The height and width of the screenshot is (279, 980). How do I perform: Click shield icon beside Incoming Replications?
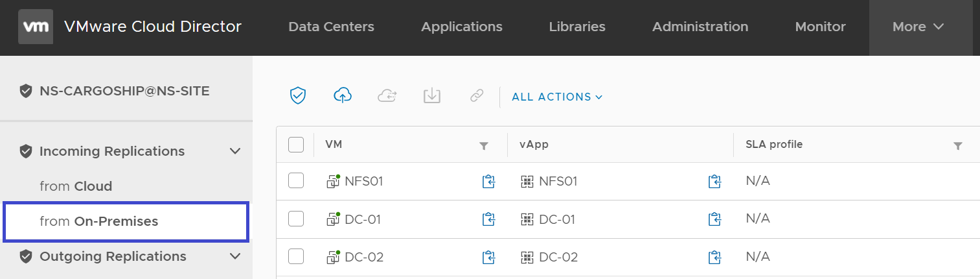point(26,151)
